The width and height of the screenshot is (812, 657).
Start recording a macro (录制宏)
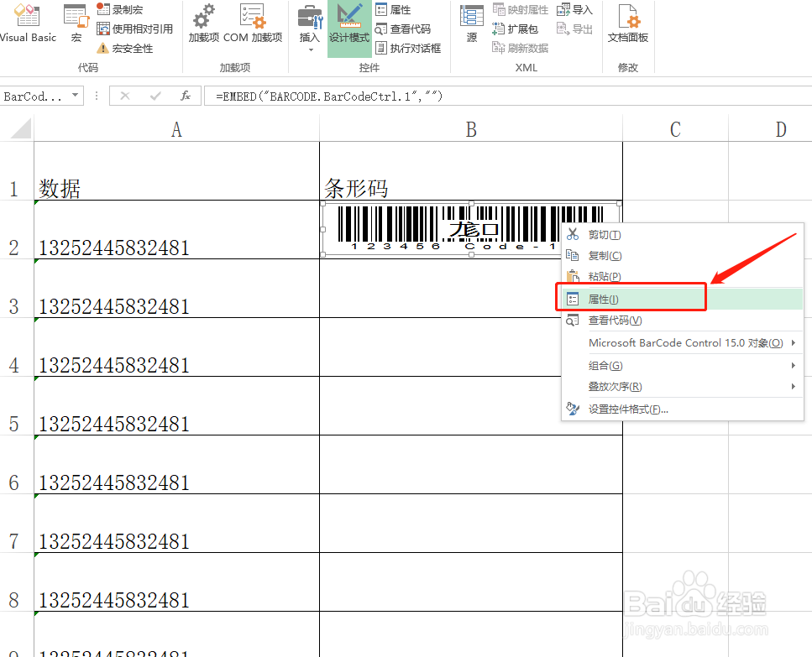[x=120, y=9]
